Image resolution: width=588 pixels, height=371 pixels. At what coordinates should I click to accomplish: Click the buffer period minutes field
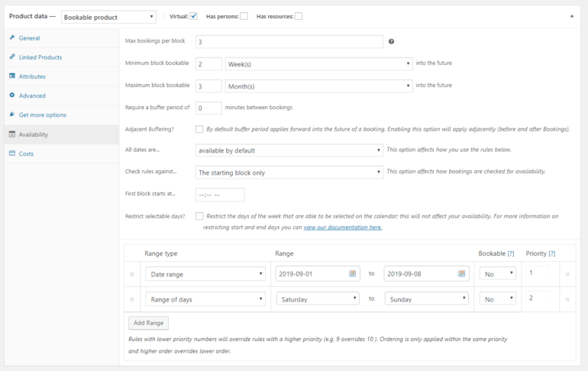(208, 108)
